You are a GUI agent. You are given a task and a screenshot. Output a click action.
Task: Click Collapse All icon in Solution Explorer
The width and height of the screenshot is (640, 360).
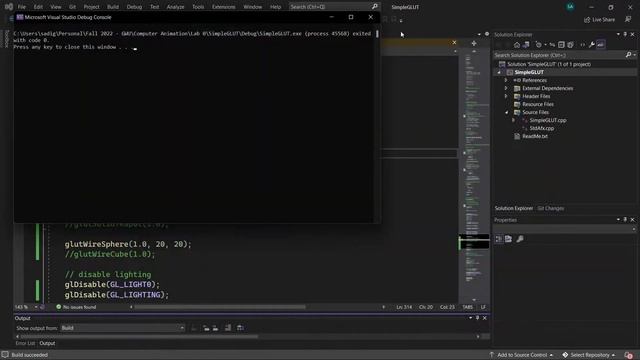point(561,45)
